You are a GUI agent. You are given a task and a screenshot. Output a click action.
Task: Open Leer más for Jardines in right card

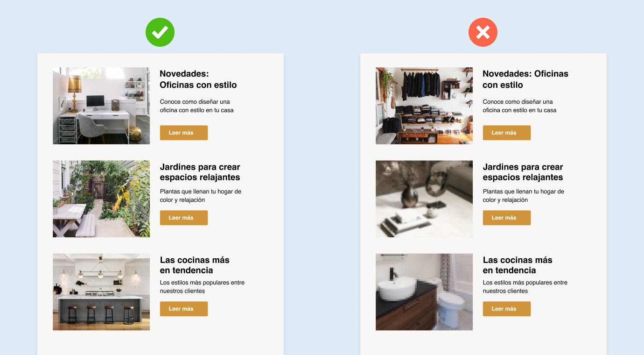pos(507,218)
